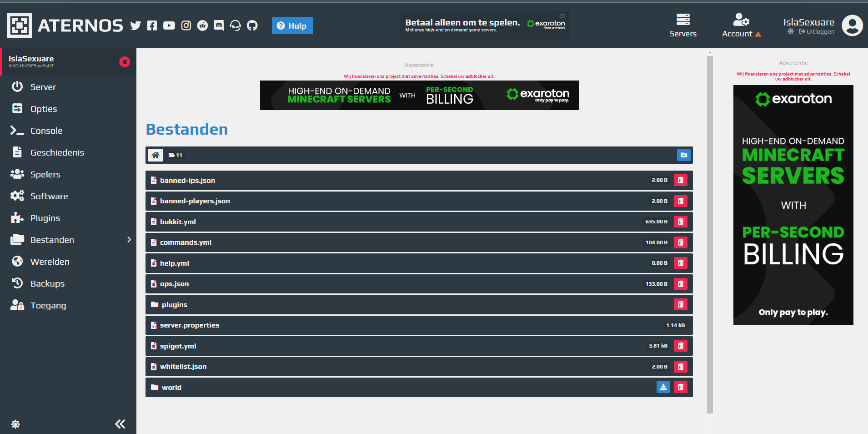Delete commands.yml file
Viewport: 868px width, 434px height.
pos(681,242)
